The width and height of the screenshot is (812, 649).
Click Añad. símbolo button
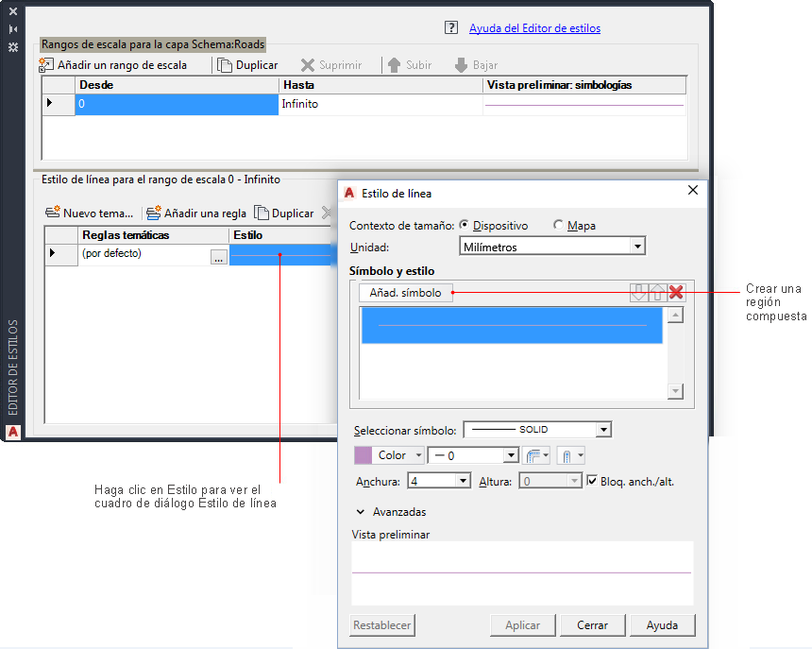405,293
